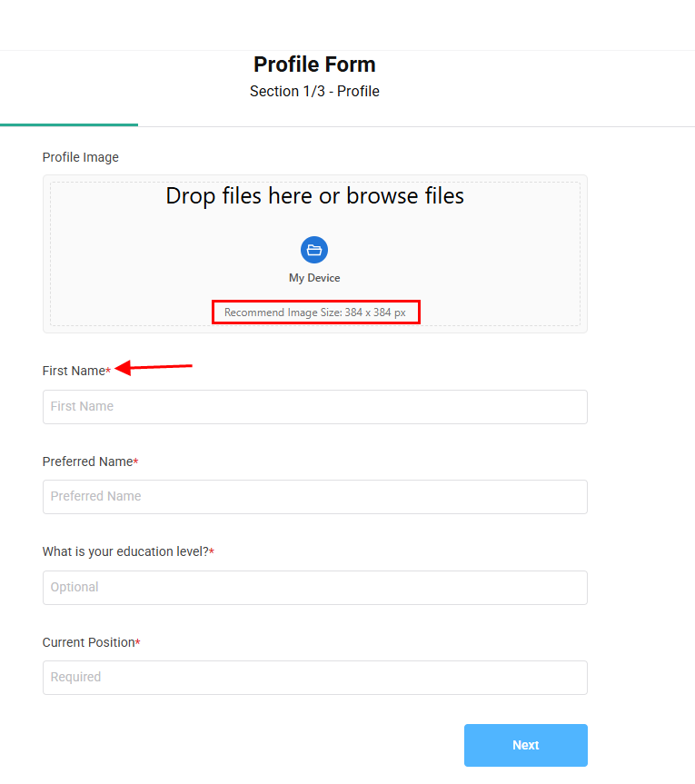Focus the First Name input field
Image resolution: width=695 pixels, height=784 pixels.
(314, 407)
